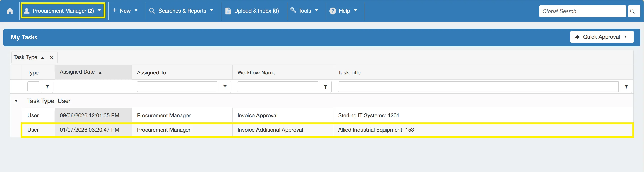Click the User type cell in Sterling row
The height and width of the screenshot is (172, 644).
click(x=38, y=115)
